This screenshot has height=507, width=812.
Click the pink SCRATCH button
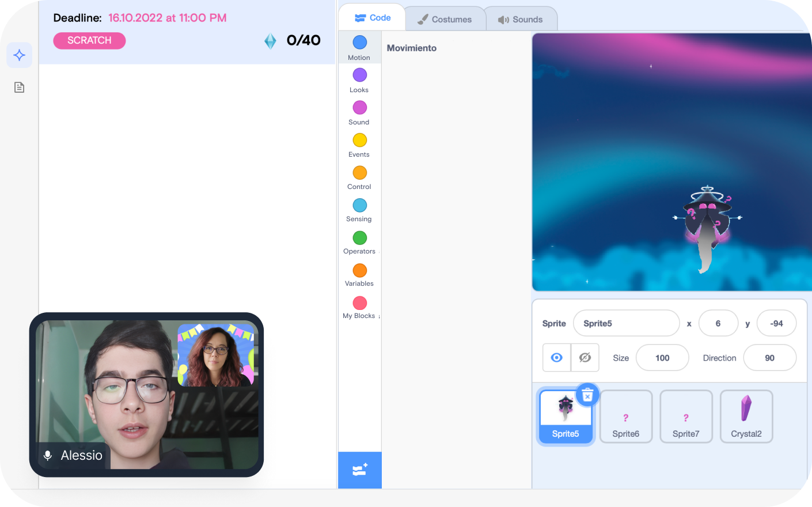click(x=89, y=40)
